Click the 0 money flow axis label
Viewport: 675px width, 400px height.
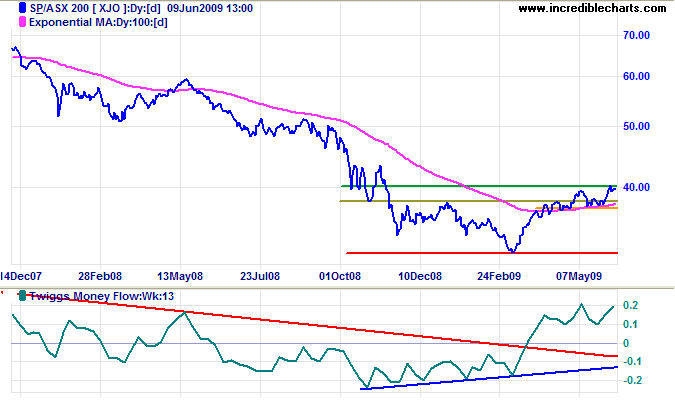click(626, 343)
